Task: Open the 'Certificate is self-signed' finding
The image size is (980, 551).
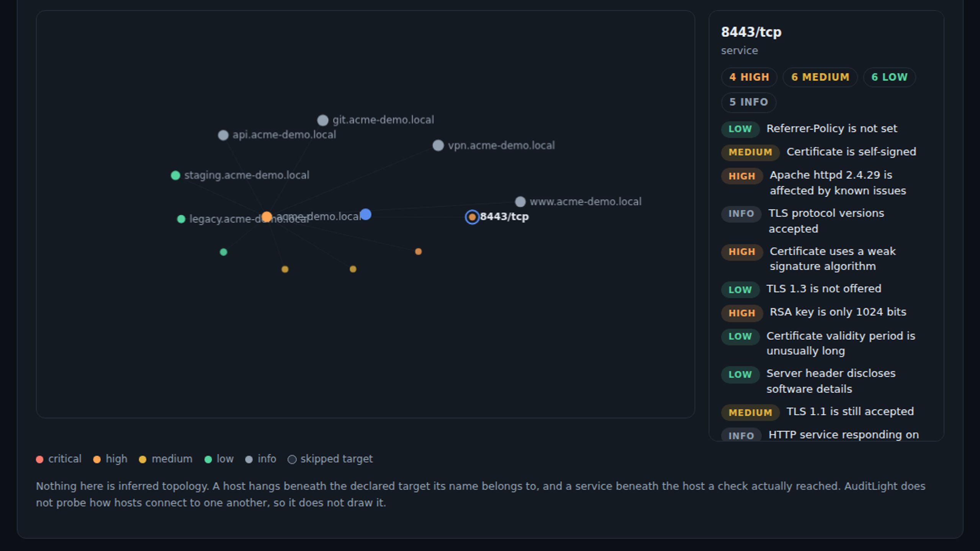Action: [x=826, y=152]
